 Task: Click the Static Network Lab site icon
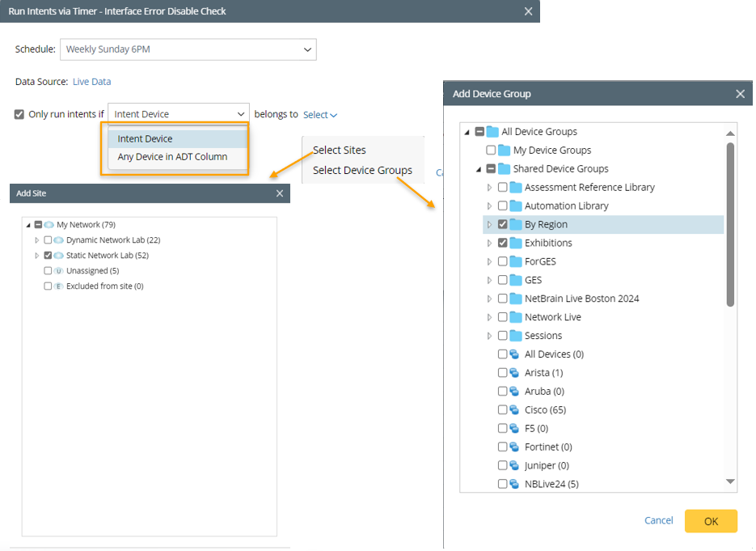(59, 256)
